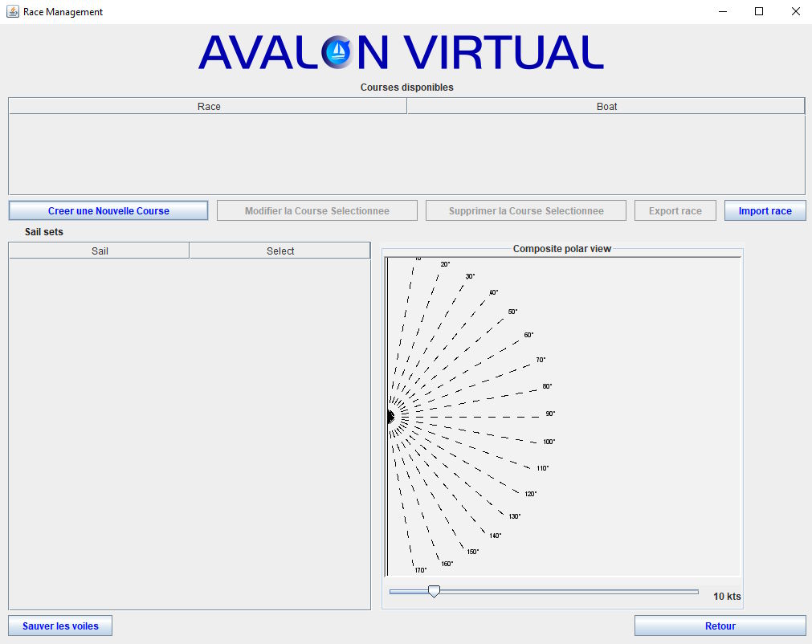The image size is (812, 644).
Task: Click the Composite polar view title
Action: [x=562, y=249]
